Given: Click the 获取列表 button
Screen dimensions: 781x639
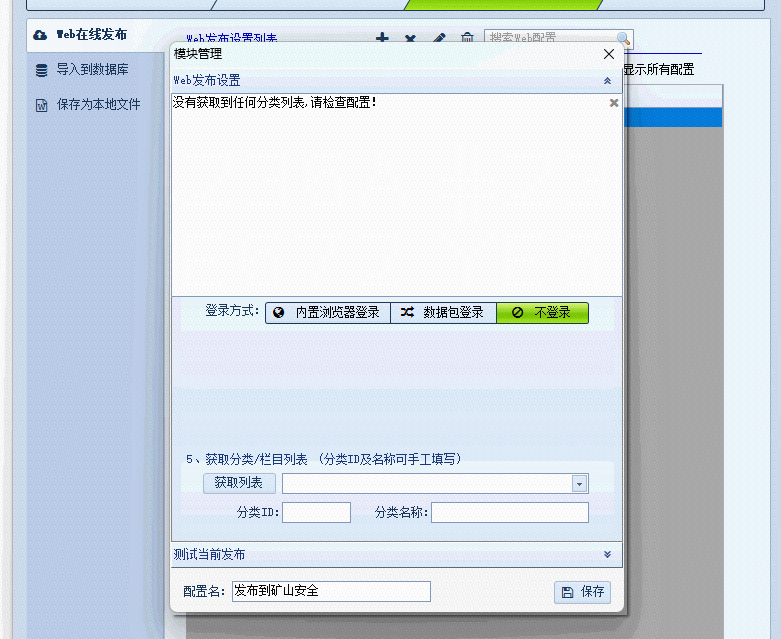Looking at the screenshot, I should [239, 484].
